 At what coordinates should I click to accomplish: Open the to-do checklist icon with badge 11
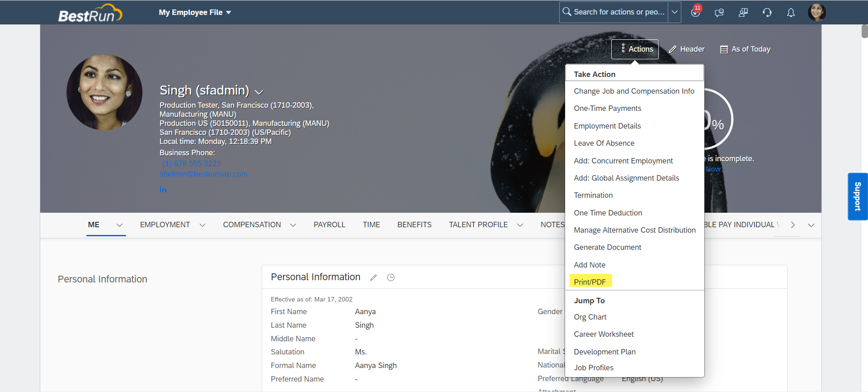pyautogui.click(x=696, y=12)
